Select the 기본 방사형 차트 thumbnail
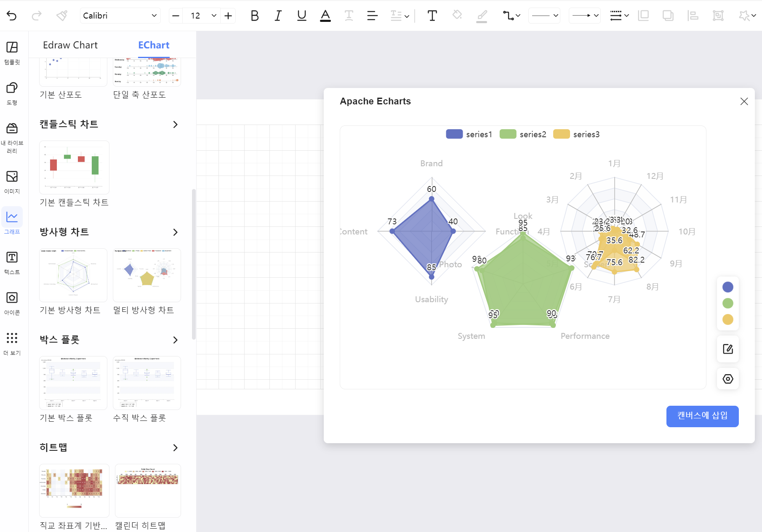 coord(73,275)
